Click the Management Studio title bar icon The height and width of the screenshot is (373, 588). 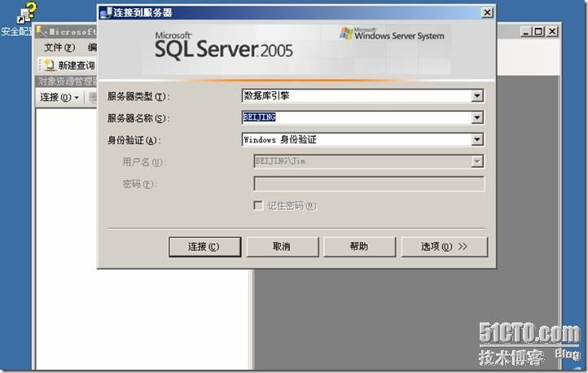pyautogui.click(x=42, y=32)
